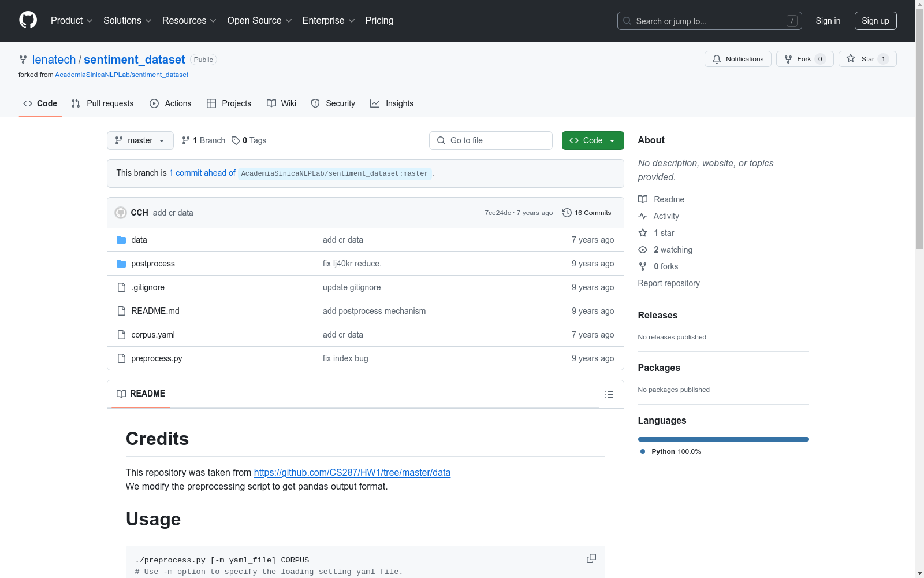The height and width of the screenshot is (578, 924).
Task: Switch to the Wiki tab
Action: tap(282, 103)
